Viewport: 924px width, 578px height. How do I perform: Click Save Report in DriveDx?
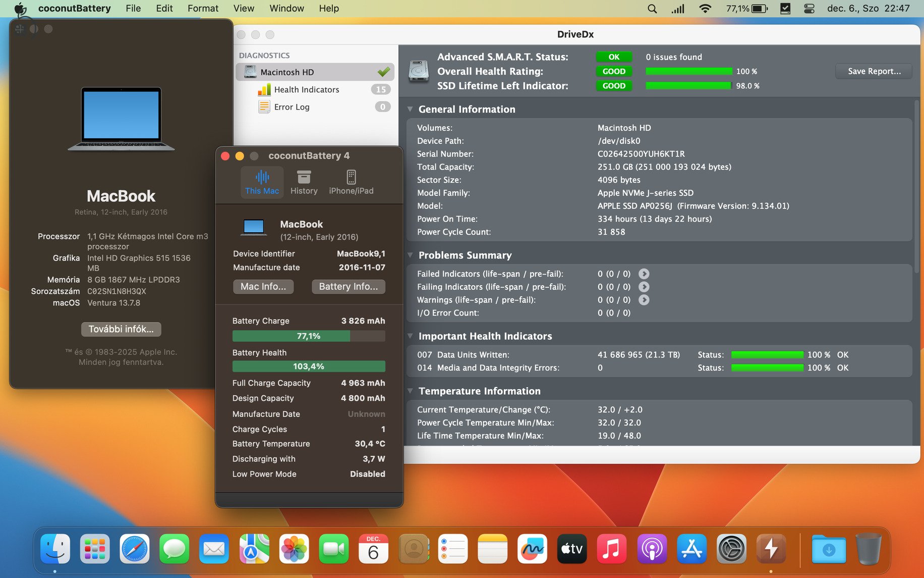(873, 71)
